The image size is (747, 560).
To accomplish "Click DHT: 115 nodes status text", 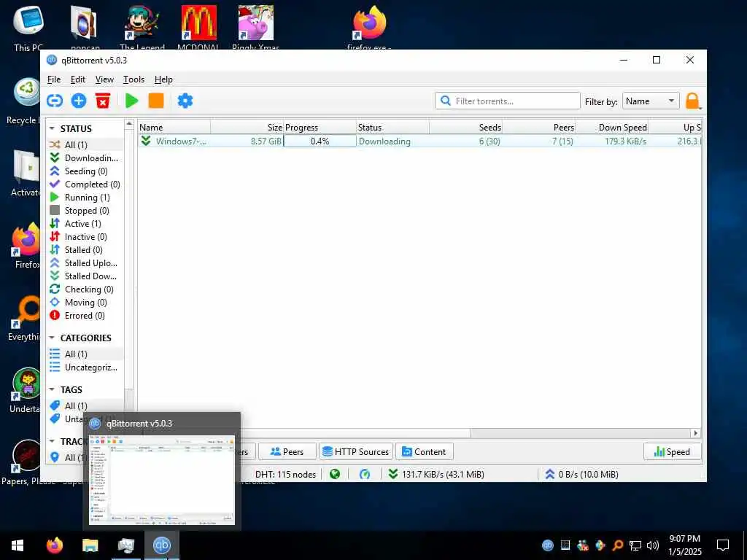I will (x=285, y=474).
